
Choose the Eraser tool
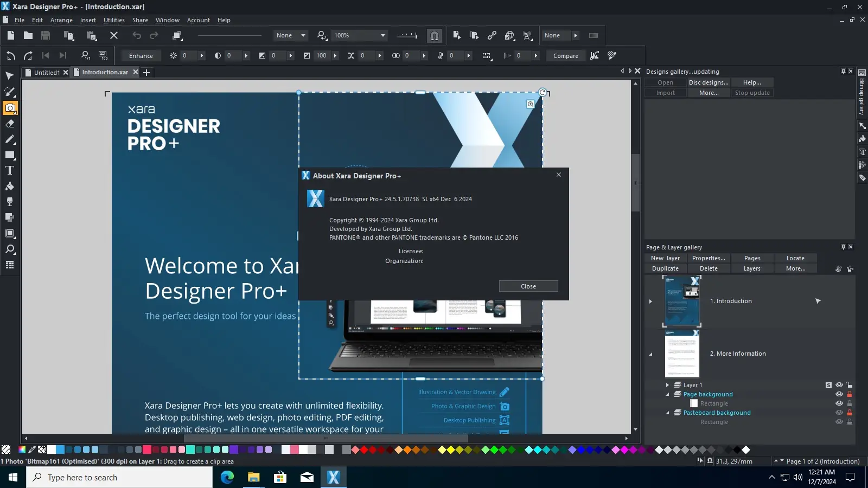10,124
